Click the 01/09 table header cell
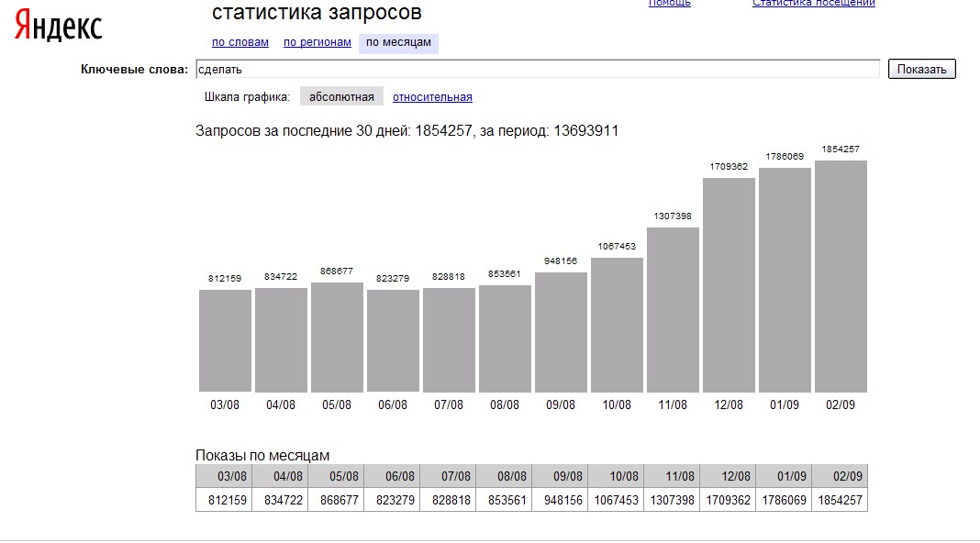The height and width of the screenshot is (543, 980). click(x=784, y=476)
